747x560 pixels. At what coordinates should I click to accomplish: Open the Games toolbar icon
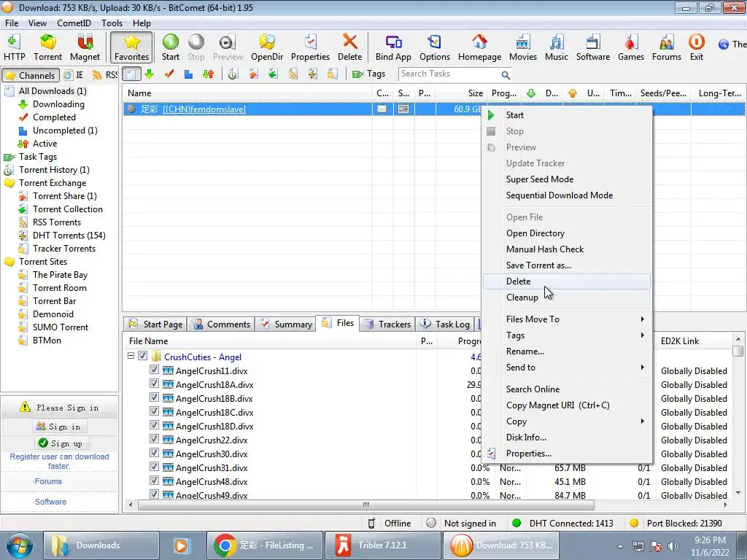click(x=631, y=47)
